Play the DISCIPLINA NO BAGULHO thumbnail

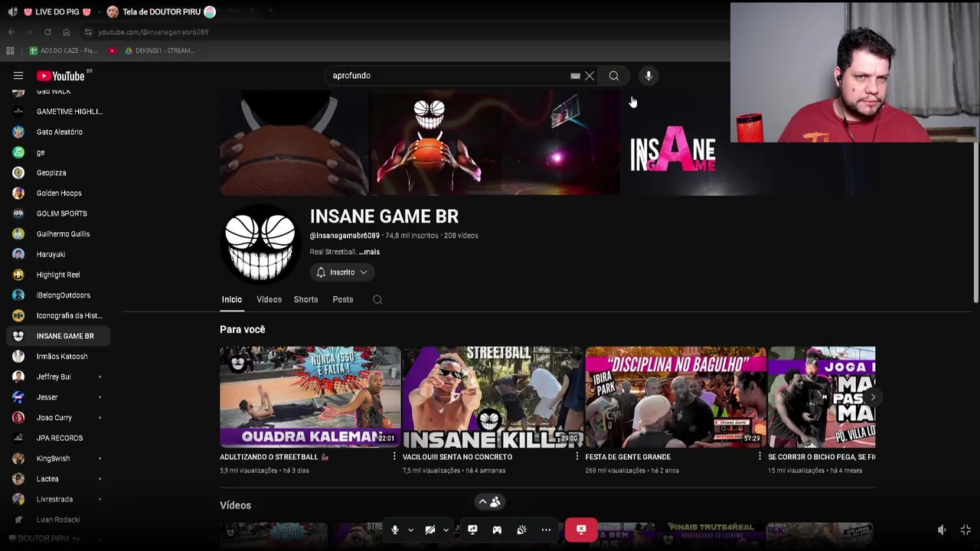coord(675,396)
